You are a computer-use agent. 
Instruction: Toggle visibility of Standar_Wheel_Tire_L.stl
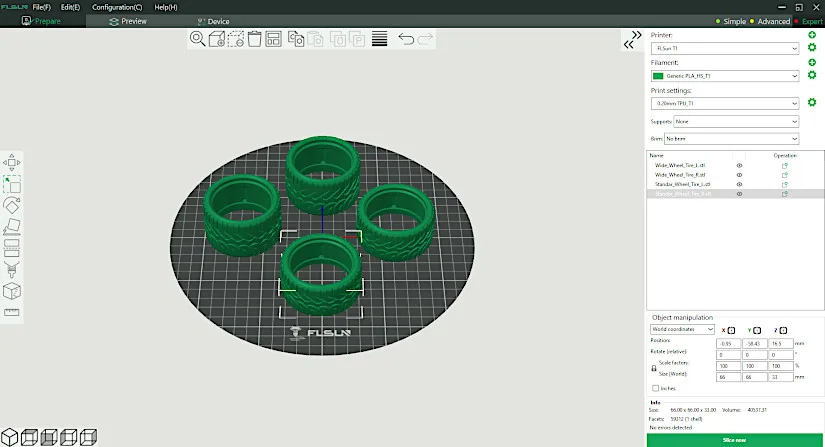(739, 184)
